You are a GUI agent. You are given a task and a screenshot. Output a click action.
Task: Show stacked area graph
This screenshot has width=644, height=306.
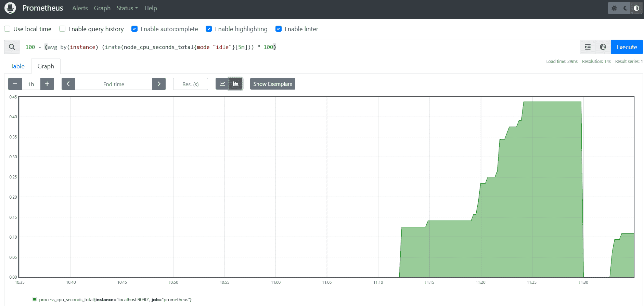[236, 84]
